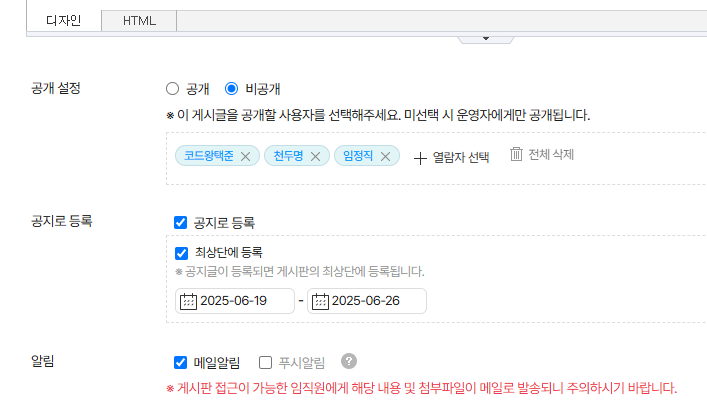This screenshot has height=416, width=707.
Task: Remove the 코드왕택준 tag with its X icon
Action: pos(245,156)
